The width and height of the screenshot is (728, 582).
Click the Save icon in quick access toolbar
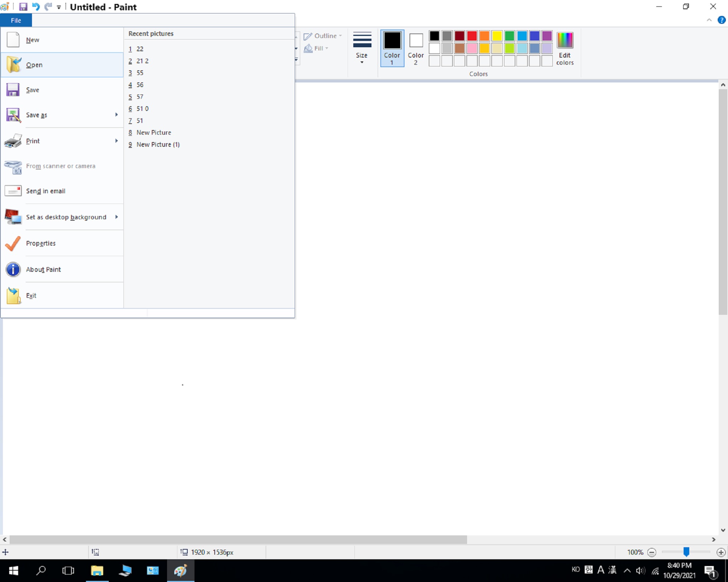pyautogui.click(x=23, y=6)
